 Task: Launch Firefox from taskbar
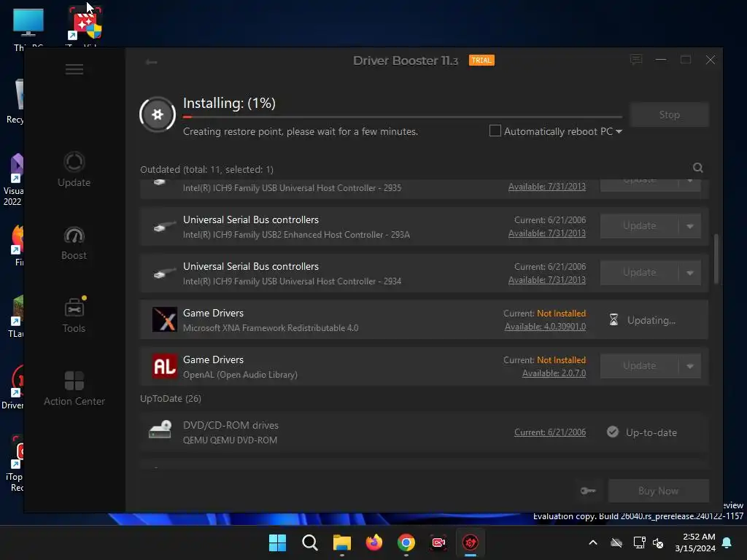point(374,542)
